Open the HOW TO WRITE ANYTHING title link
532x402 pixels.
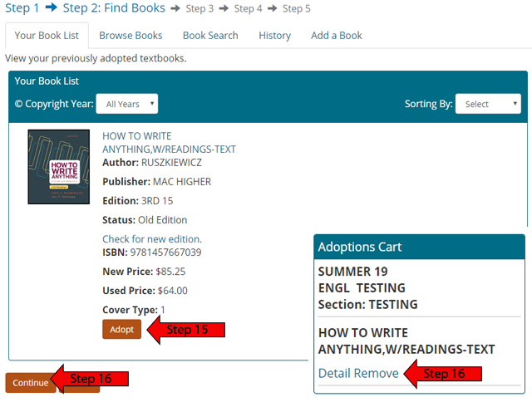tap(169, 143)
